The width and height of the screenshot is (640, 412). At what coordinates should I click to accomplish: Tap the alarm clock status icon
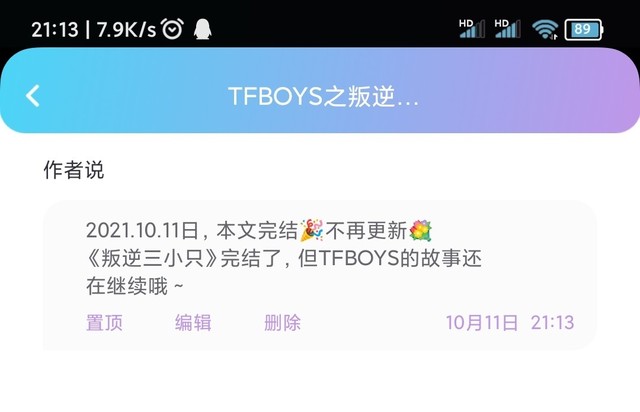[x=172, y=29]
